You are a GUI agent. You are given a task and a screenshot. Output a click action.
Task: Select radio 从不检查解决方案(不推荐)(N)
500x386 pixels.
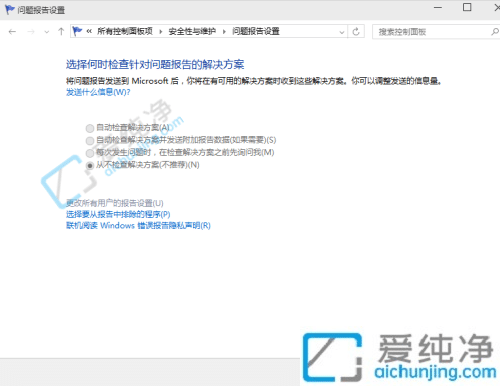[143, 165]
